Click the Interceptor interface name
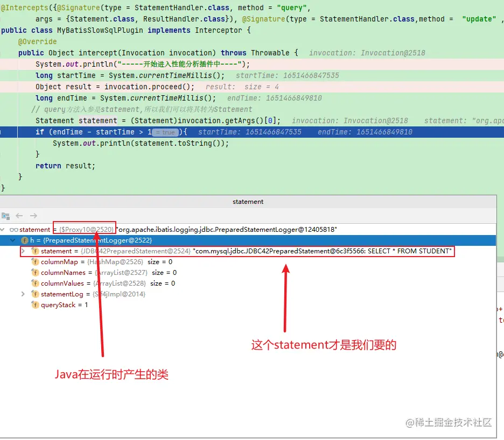The height and width of the screenshot is (440, 504). coord(219,31)
